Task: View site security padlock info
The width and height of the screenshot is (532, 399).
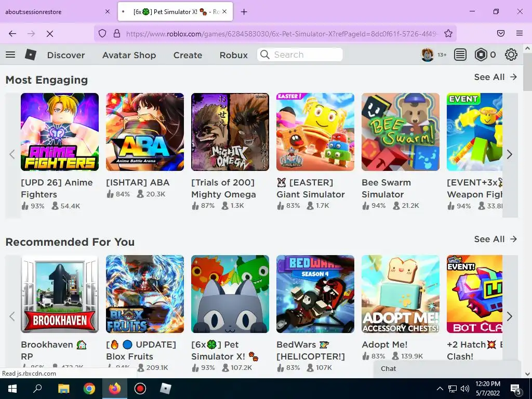Action: (117, 33)
